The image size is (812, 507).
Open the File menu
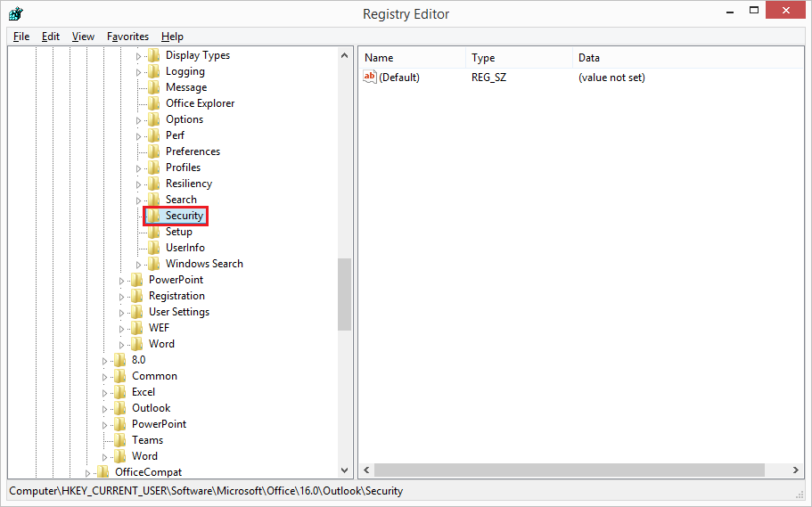[x=21, y=37]
